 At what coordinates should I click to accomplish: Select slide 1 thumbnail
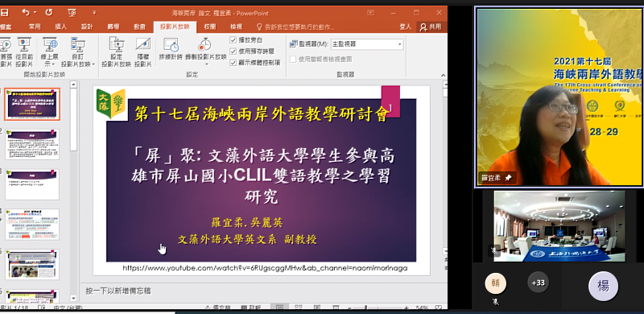[x=32, y=104]
